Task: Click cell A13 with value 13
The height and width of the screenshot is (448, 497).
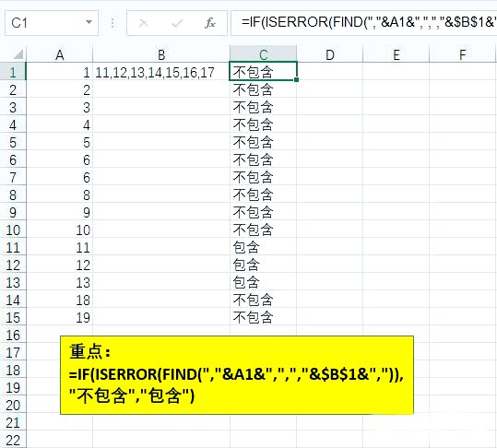Action: pos(59,282)
